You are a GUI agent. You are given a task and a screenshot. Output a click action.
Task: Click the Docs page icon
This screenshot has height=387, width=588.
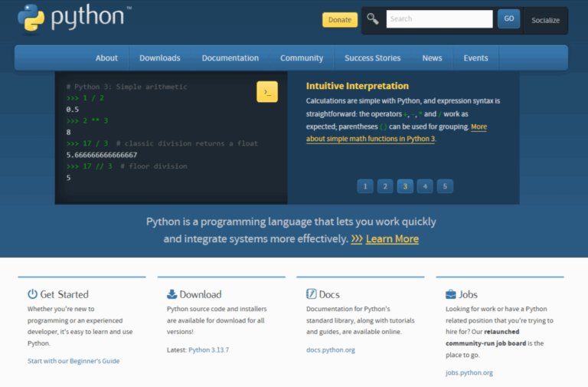click(x=312, y=294)
